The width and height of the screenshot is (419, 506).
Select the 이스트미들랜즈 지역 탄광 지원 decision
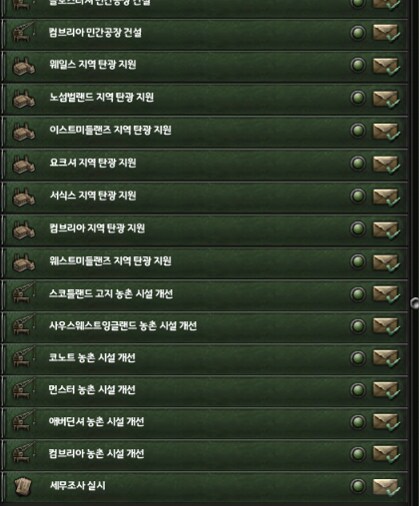[x=205, y=130]
